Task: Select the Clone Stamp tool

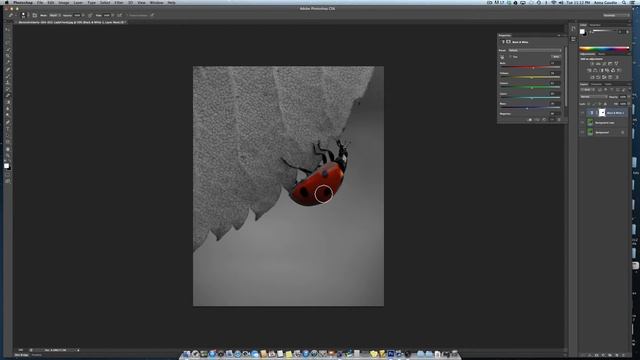Action: tap(8, 82)
